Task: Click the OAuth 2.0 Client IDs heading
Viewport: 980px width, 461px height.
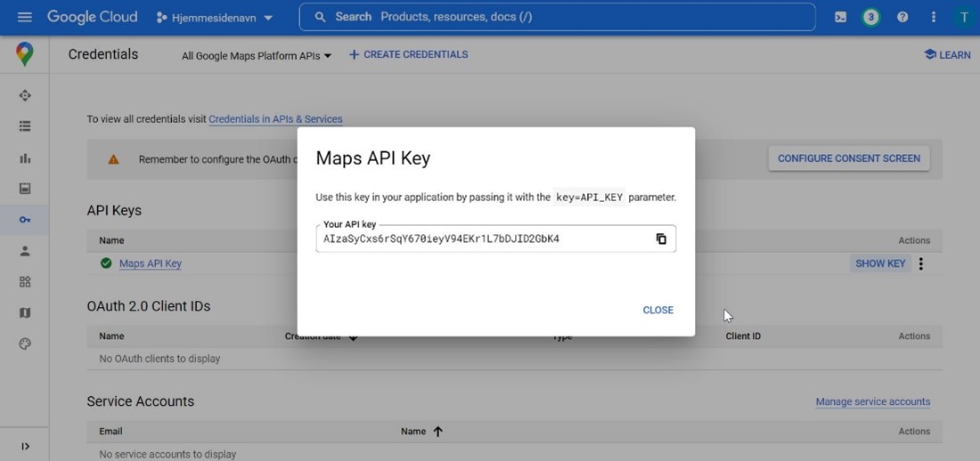Action: [149, 306]
